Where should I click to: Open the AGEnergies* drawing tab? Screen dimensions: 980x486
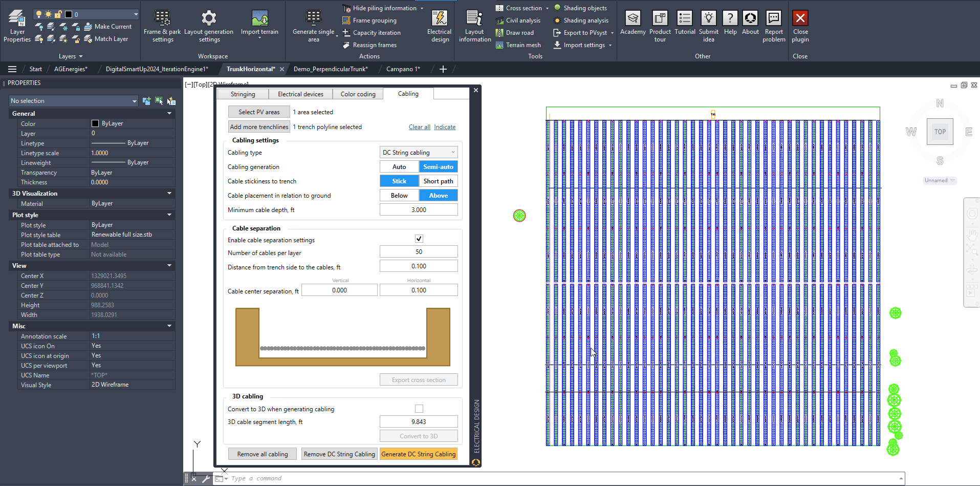(71, 69)
